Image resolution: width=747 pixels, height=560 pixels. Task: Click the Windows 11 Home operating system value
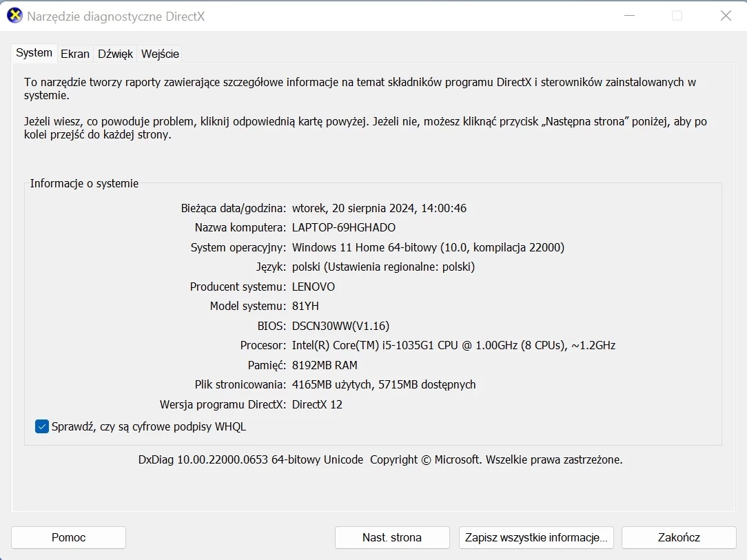coord(428,247)
